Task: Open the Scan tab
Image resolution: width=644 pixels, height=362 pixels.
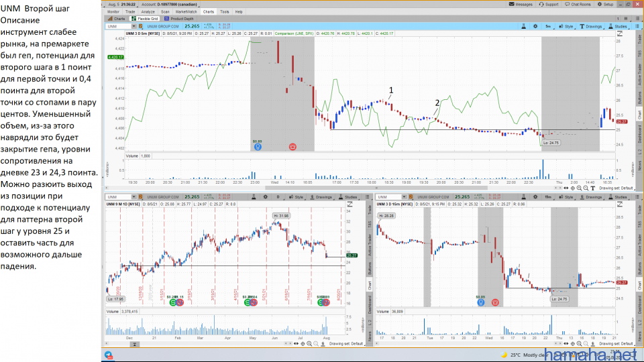Action: 165,12
